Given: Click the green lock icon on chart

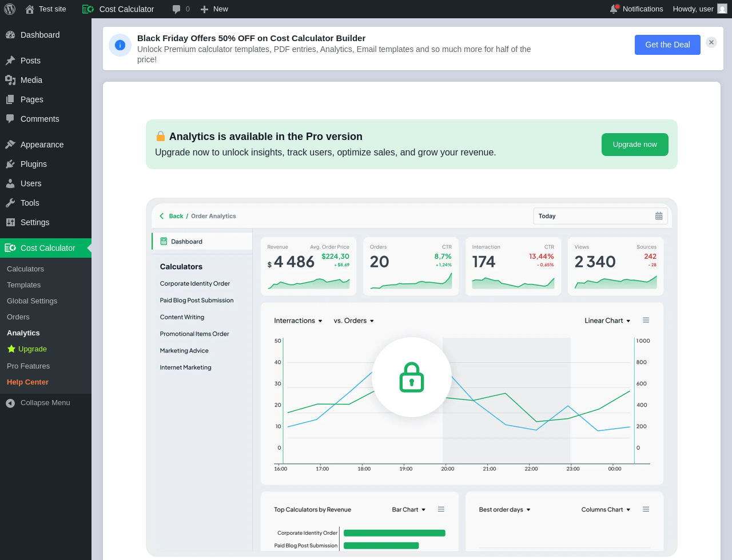Looking at the screenshot, I should coord(411,377).
